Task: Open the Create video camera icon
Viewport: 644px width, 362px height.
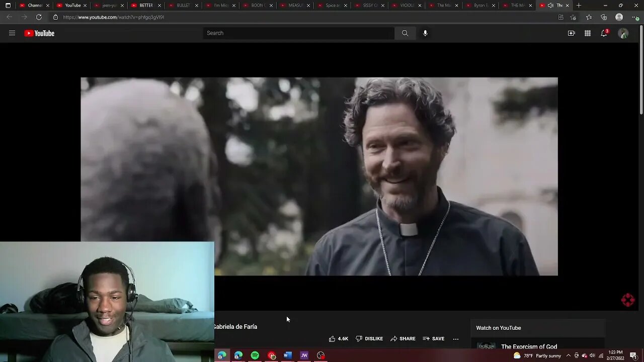Action: pos(572,33)
